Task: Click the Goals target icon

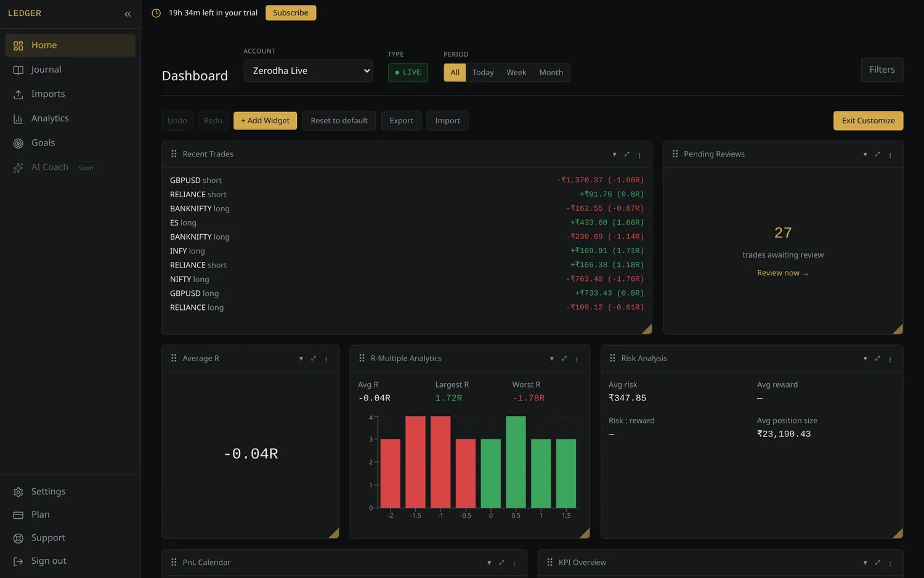Action: point(18,143)
